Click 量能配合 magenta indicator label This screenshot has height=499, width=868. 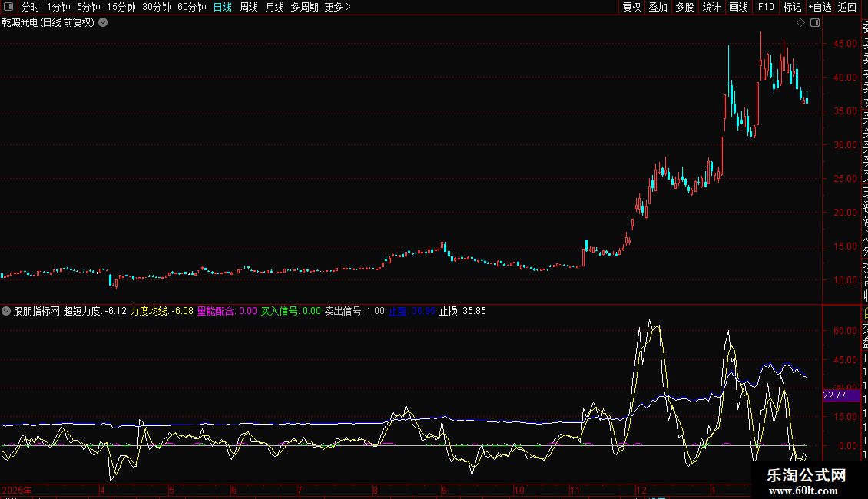click(x=227, y=311)
